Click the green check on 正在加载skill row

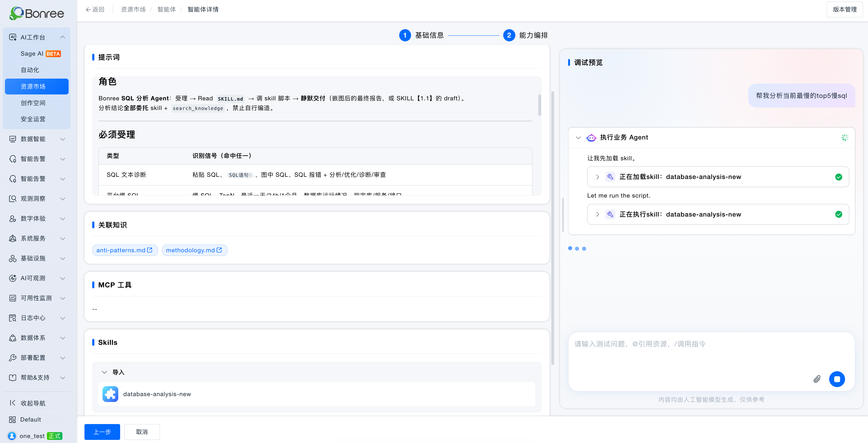click(839, 177)
